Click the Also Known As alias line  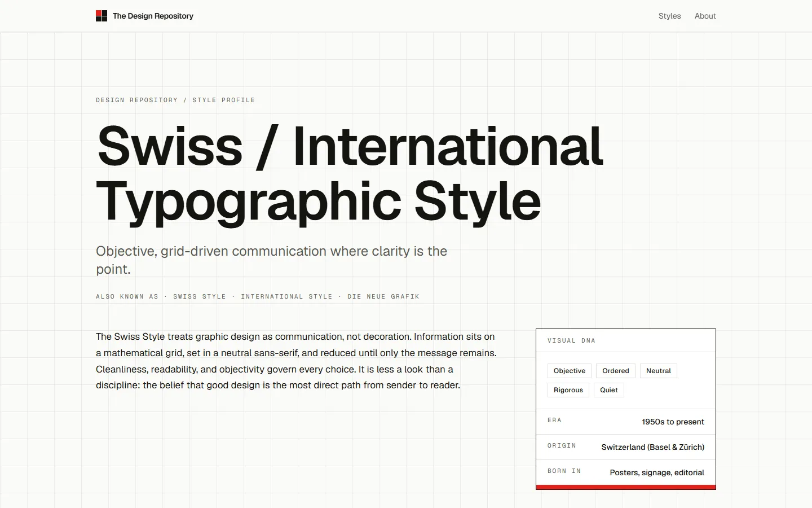tap(258, 296)
